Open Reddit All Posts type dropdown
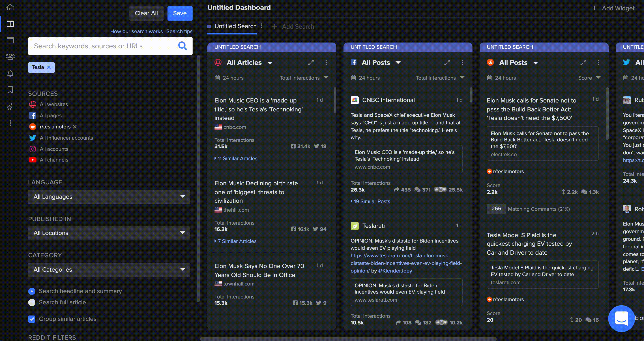Screen dimensions: 644x341 point(535,63)
